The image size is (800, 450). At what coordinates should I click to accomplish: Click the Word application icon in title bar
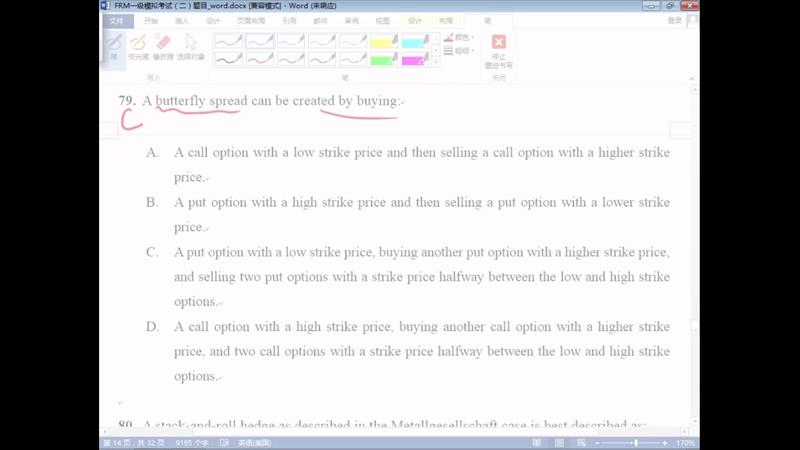[x=105, y=6]
